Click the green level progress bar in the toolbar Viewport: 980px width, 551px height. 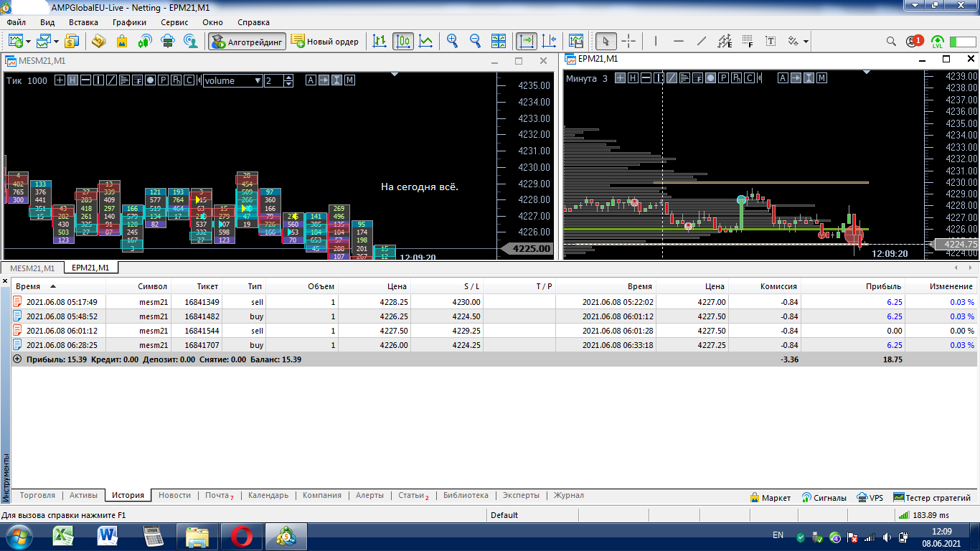(962, 42)
